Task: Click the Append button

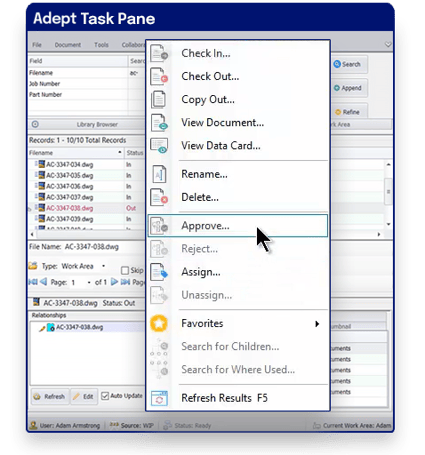Action: [x=348, y=88]
